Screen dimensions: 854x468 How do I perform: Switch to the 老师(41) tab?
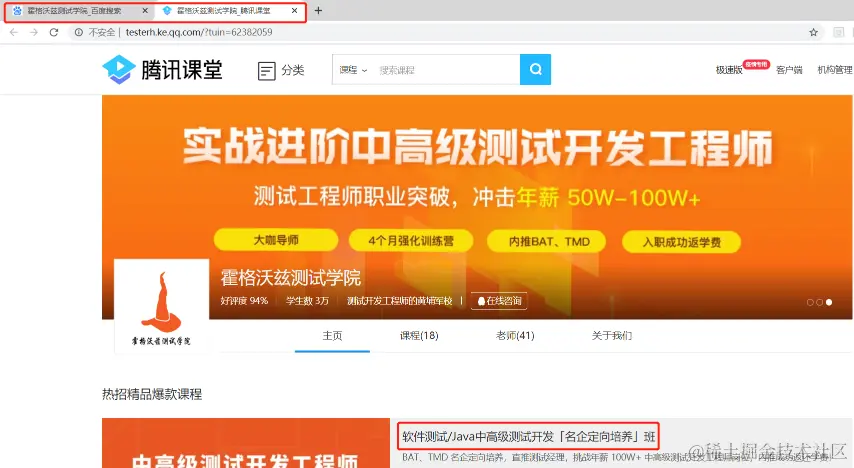point(515,336)
